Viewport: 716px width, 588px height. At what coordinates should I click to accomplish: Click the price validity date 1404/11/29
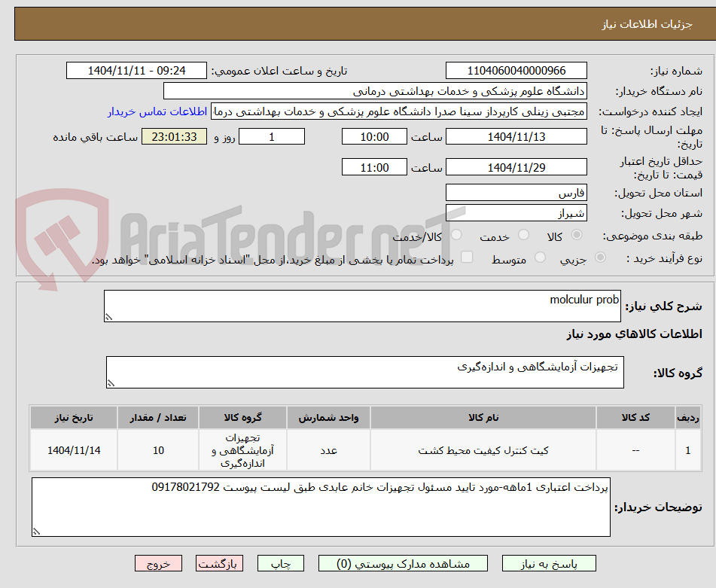[516, 167]
